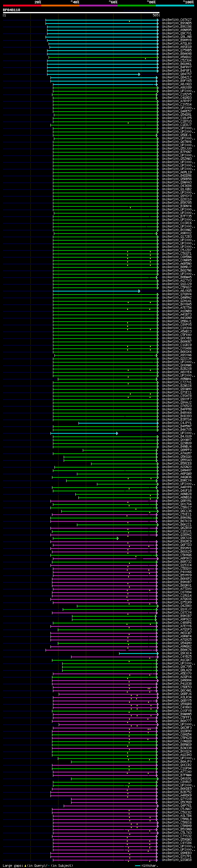197x868 pixels.
Task: Select label UniRef100_Q7Q8V4
Action: pyautogui.click(x=176, y=294)
